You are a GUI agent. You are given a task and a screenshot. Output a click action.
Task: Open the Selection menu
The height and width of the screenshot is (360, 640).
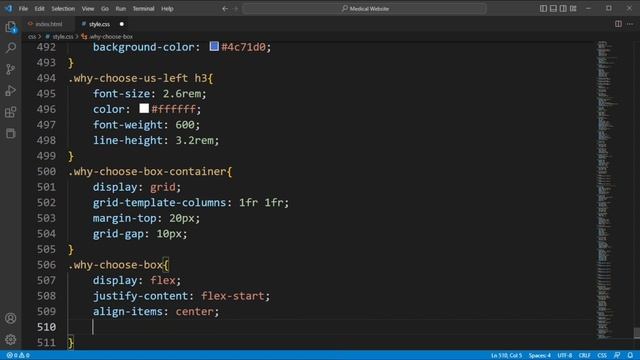63,9
